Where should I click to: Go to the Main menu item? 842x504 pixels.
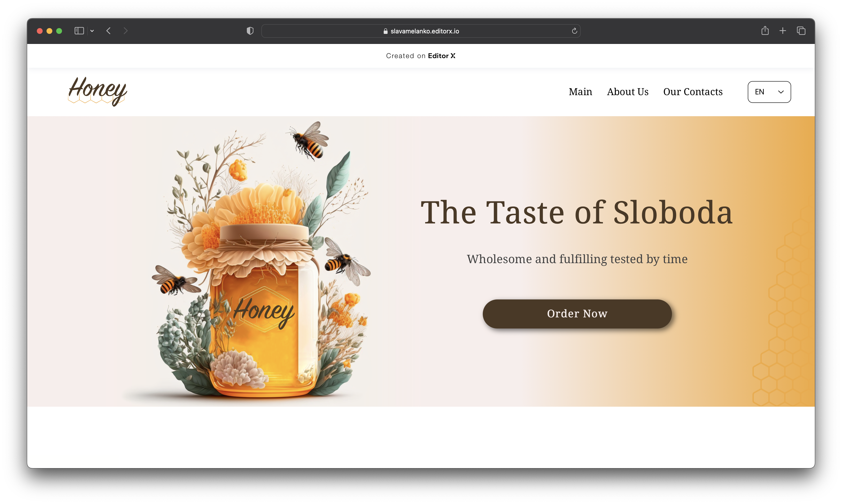point(580,92)
